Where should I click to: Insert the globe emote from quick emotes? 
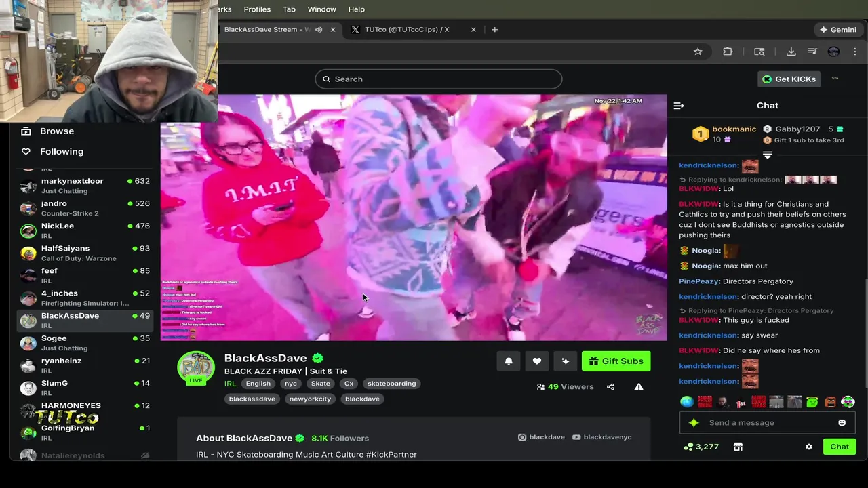[687, 403]
